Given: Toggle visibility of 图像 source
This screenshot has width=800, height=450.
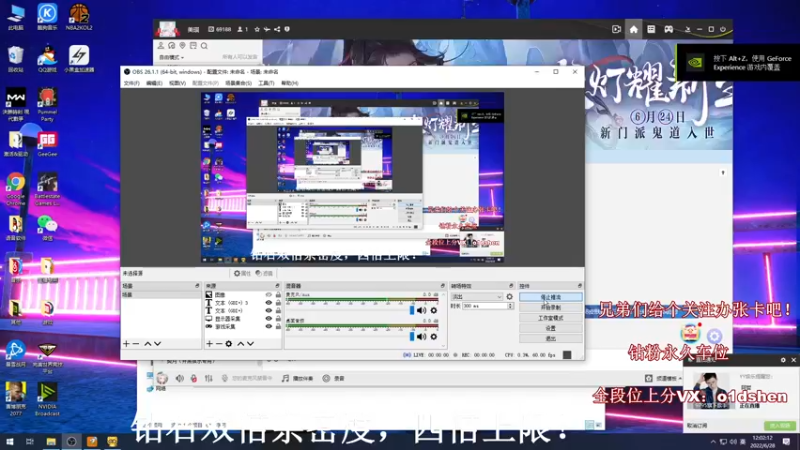Looking at the screenshot, I should [x=268, y=295].
